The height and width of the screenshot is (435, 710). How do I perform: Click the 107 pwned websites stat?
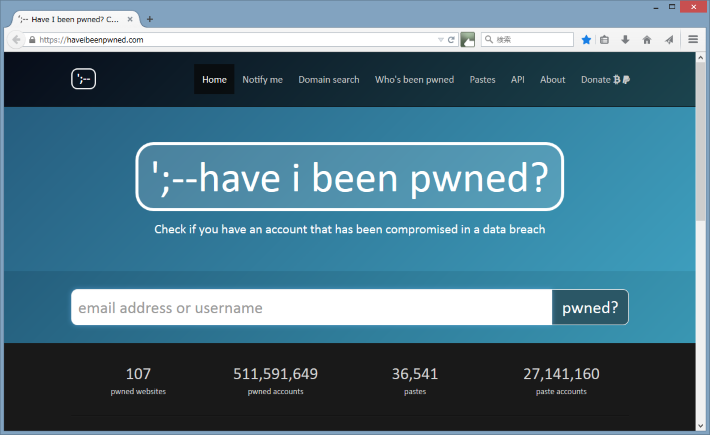138,381
